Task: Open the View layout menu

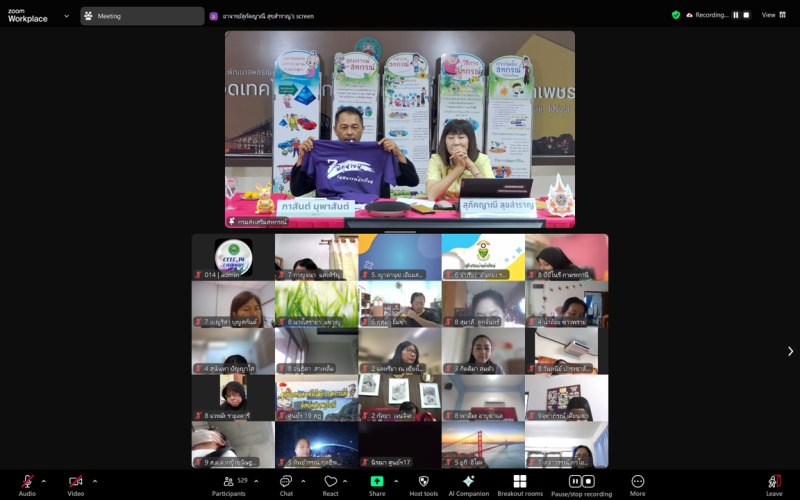Action: (x=773, y=15)
